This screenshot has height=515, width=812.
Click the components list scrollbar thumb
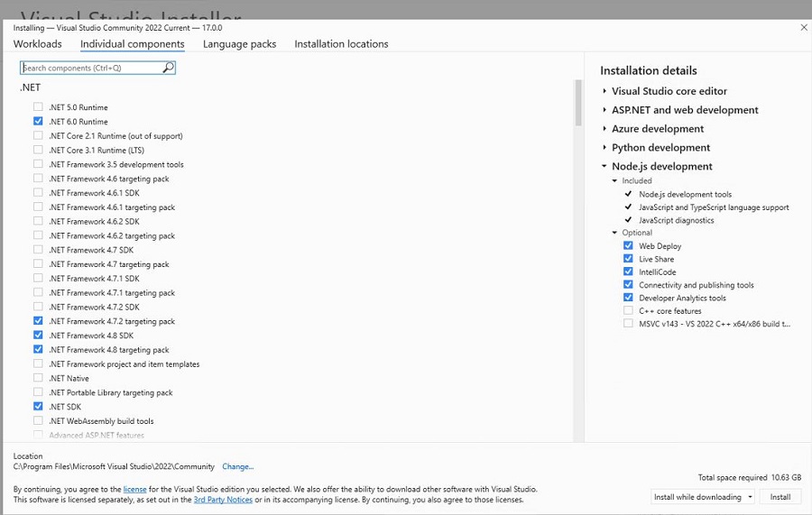(x=578, y=103)
